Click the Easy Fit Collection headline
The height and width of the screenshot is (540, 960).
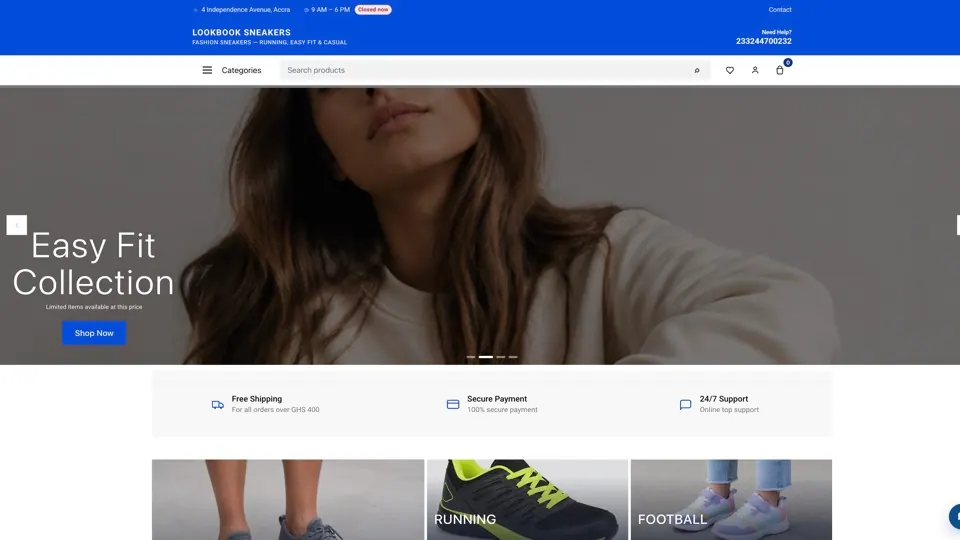coord(94,264)
